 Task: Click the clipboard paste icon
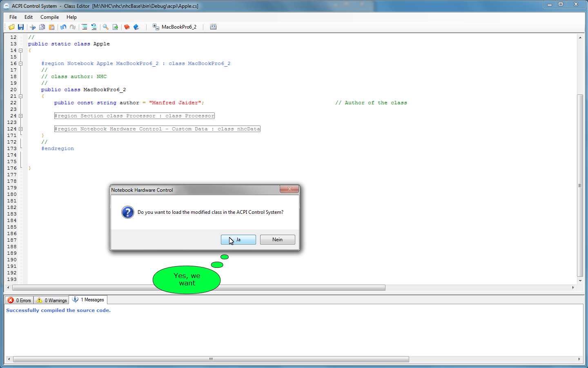51,27
